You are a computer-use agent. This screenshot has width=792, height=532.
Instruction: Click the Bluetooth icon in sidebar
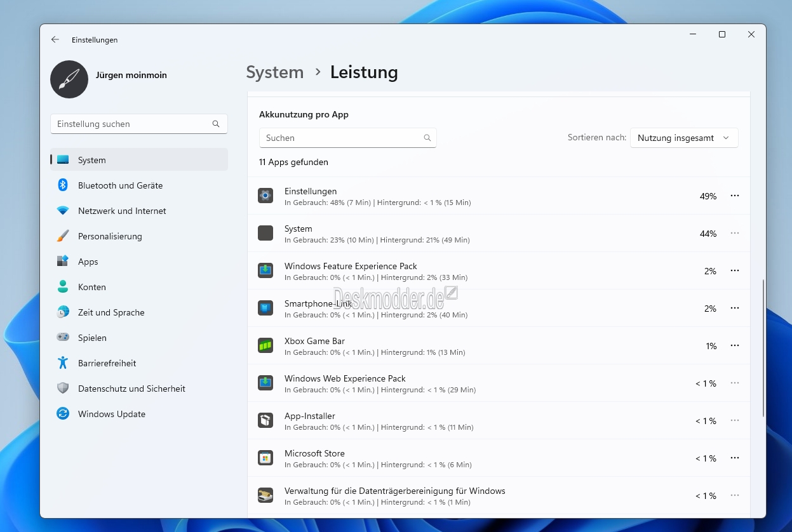(62, 185)
